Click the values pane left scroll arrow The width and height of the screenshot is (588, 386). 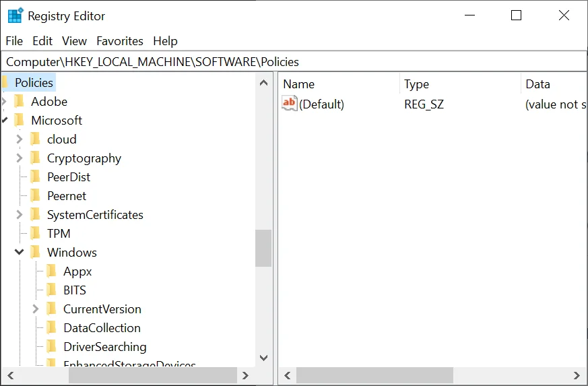click(288, 375)
